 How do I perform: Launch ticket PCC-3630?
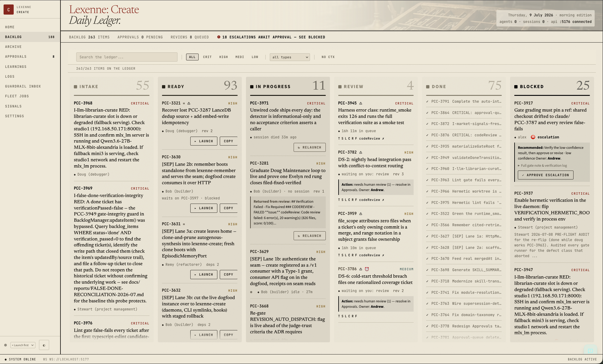[204, 208]
